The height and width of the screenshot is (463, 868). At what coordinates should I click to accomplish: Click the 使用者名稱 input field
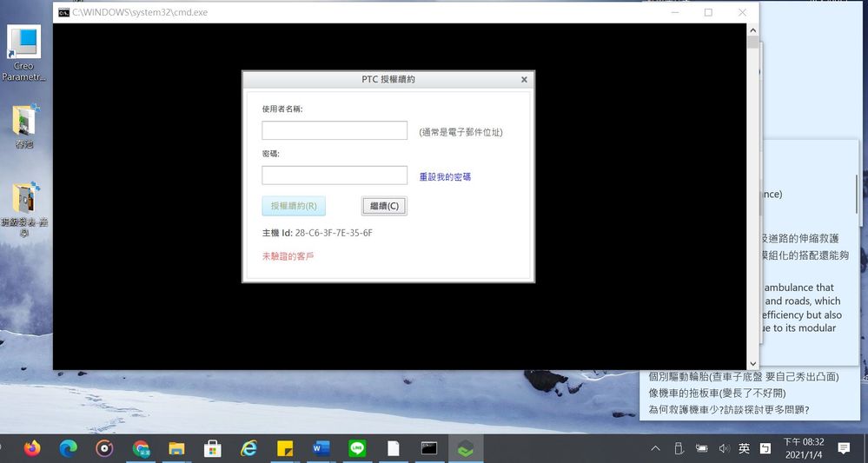(335, 130)
